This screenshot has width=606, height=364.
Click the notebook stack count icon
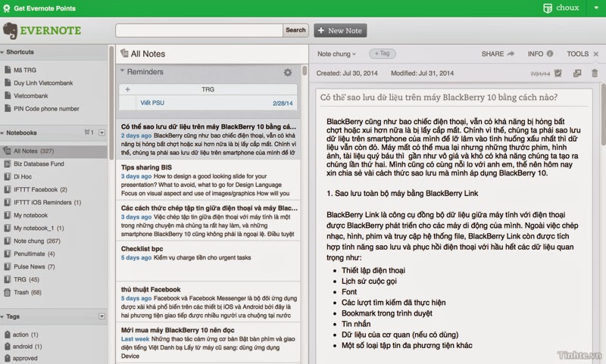click(89, 132)
